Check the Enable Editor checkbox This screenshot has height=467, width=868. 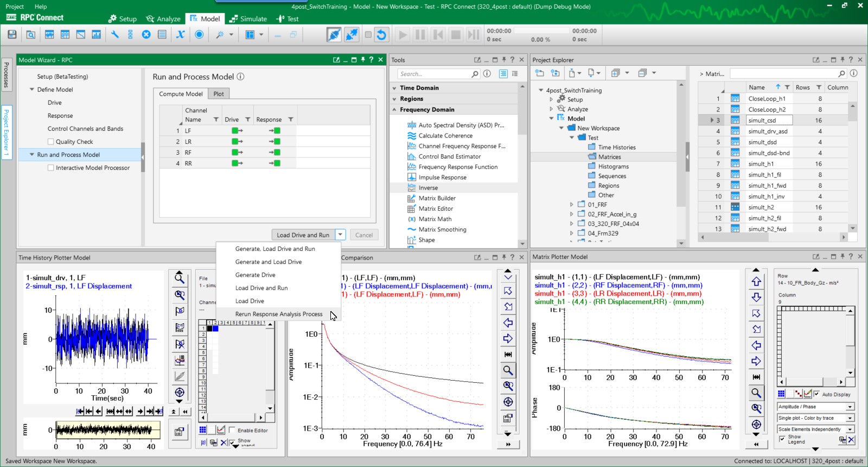[x=232, y=430]
